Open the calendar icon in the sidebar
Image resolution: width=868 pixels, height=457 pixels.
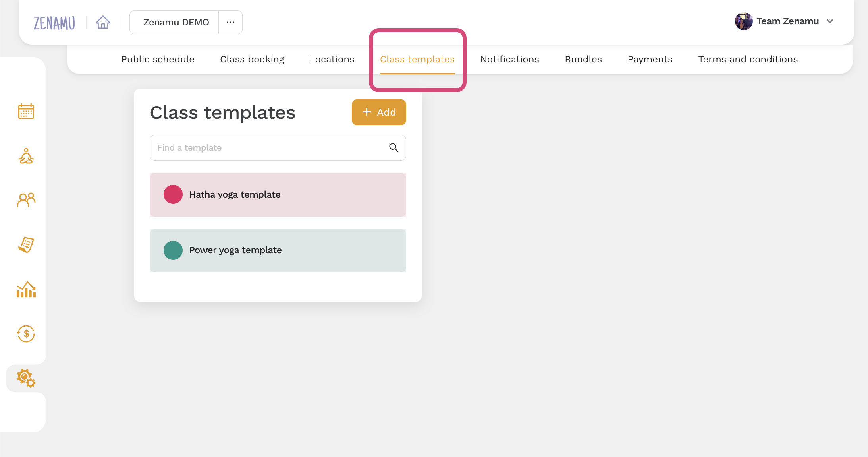tap(26, 111)
